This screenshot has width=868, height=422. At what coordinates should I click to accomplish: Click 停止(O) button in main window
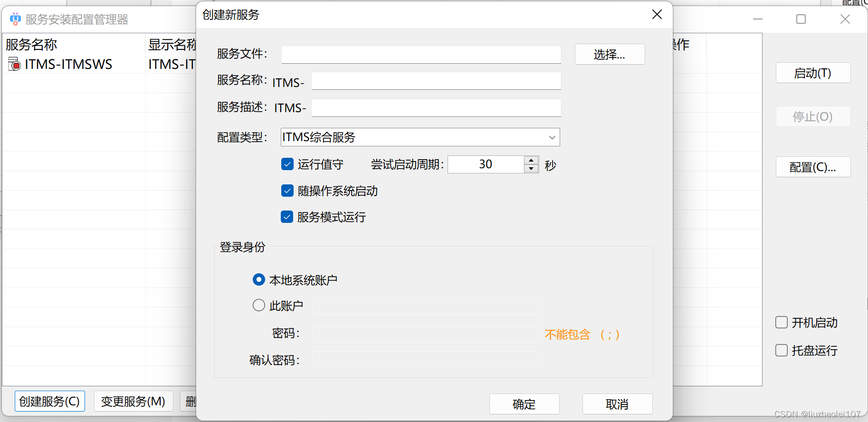813,116
